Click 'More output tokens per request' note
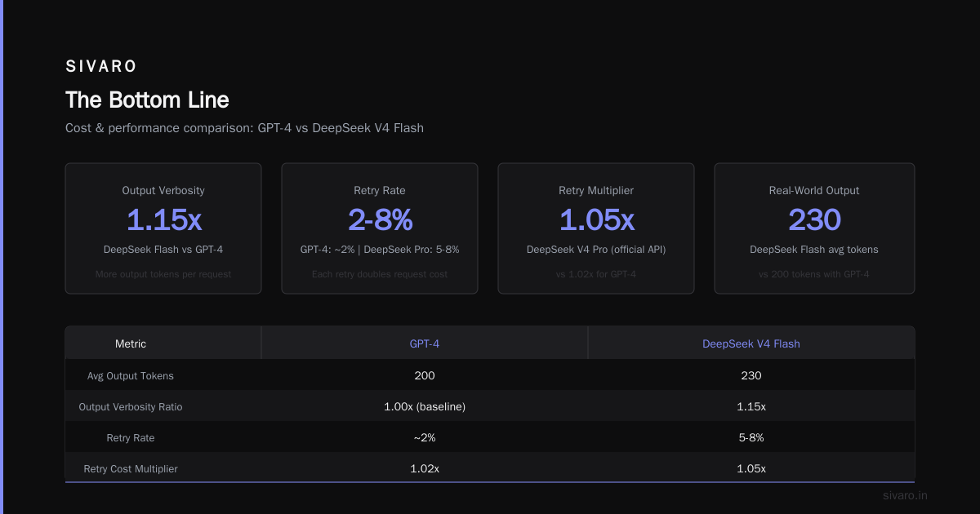 click(163, 274)
